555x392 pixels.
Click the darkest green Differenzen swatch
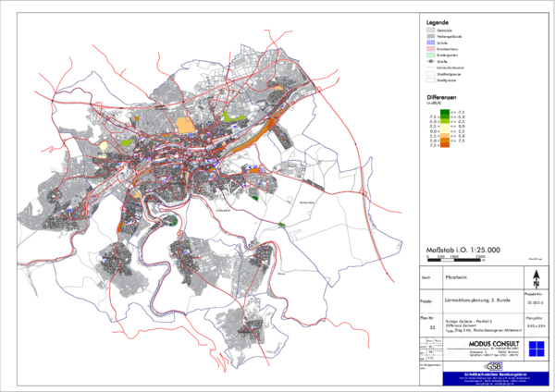click(x=444, y=110)
